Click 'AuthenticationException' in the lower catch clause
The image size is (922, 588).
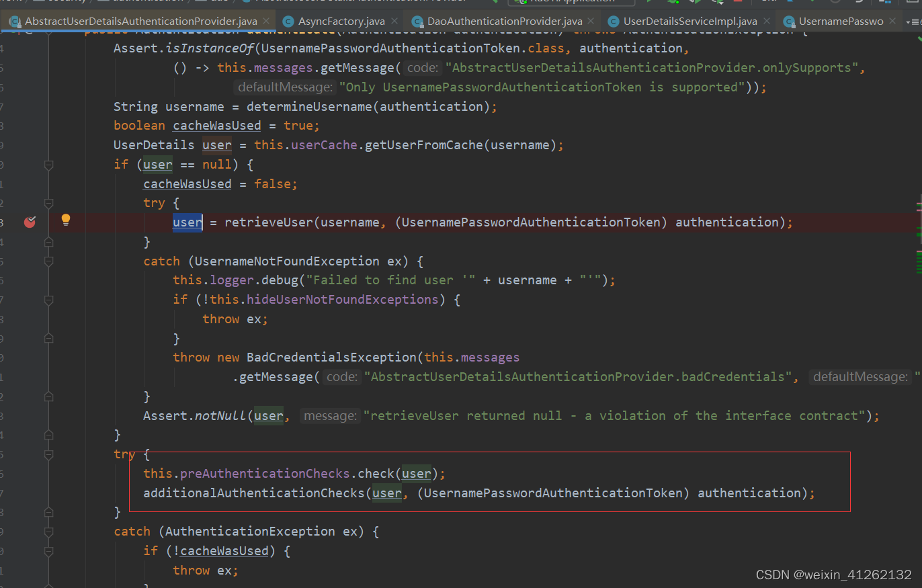(x=250, y=532)
